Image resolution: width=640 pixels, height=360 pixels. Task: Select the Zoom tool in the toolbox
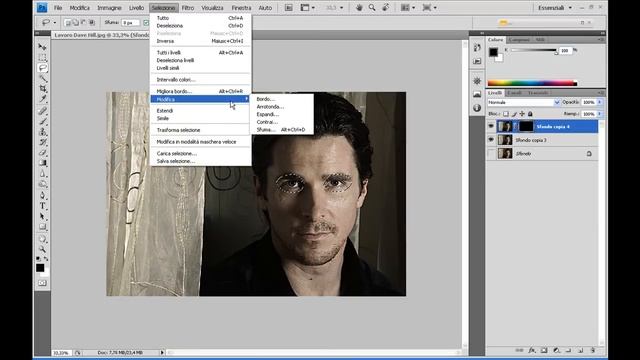pyautogui.click(x=42, y=249)
